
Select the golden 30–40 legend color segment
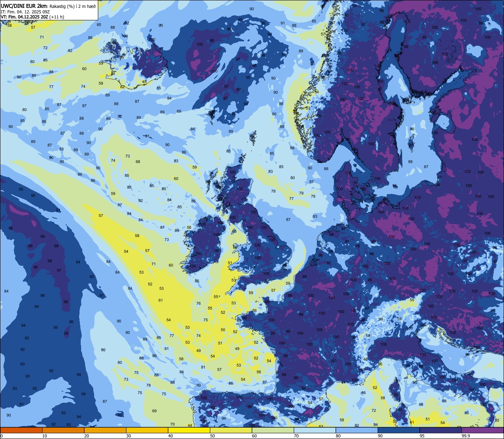147,430
